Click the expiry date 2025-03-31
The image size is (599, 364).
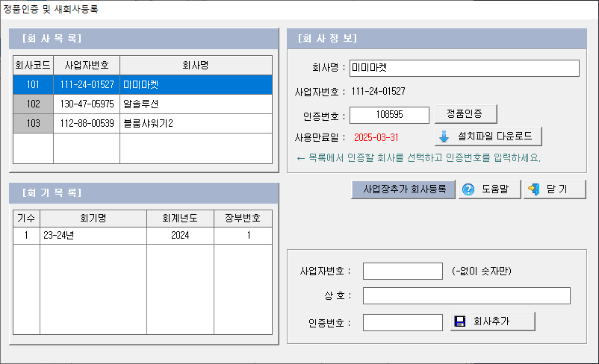pos(376,138)
